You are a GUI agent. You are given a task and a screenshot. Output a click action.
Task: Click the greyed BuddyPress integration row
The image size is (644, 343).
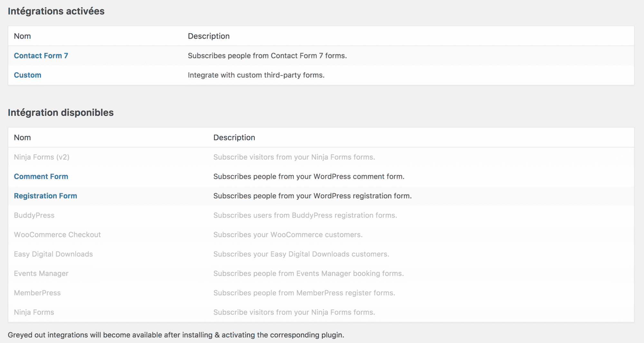pos(34,215)
